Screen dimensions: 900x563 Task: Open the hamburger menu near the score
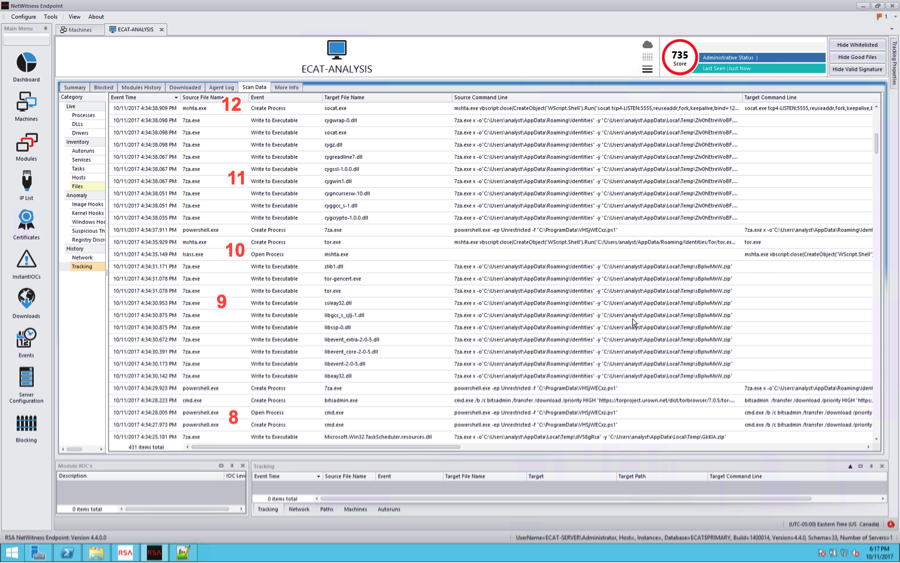647,69
